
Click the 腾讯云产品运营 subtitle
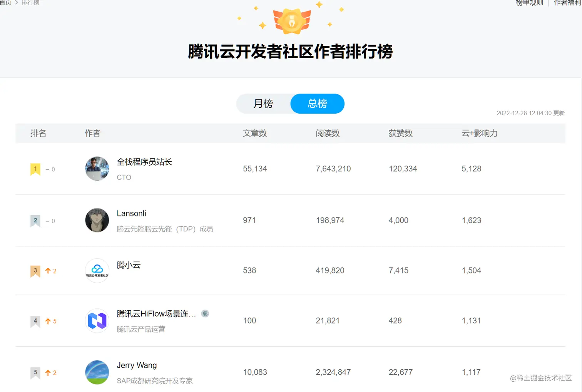pos(141,329)
